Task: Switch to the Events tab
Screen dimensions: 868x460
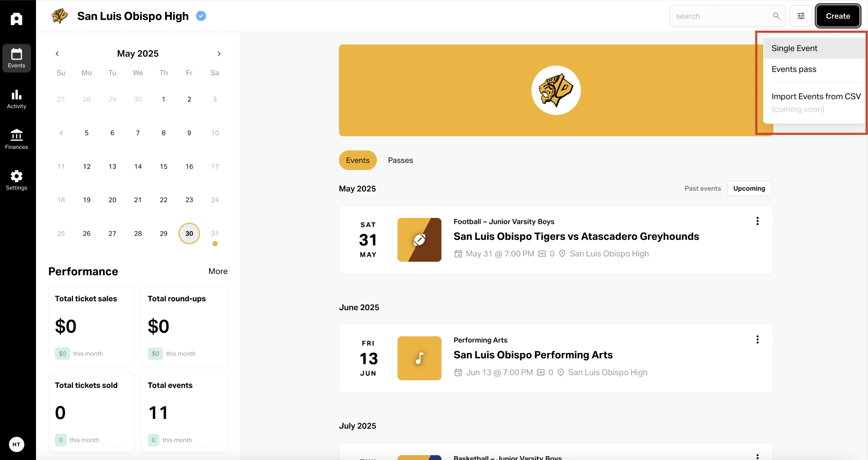Action: [358, 160]
